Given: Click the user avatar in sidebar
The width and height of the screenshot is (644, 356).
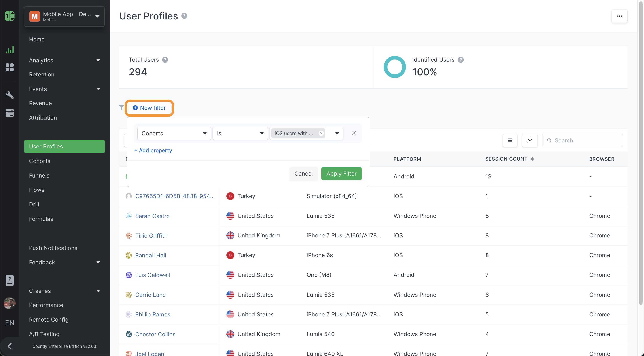Looking at the screenshot, I should click(x=10, y=303).
